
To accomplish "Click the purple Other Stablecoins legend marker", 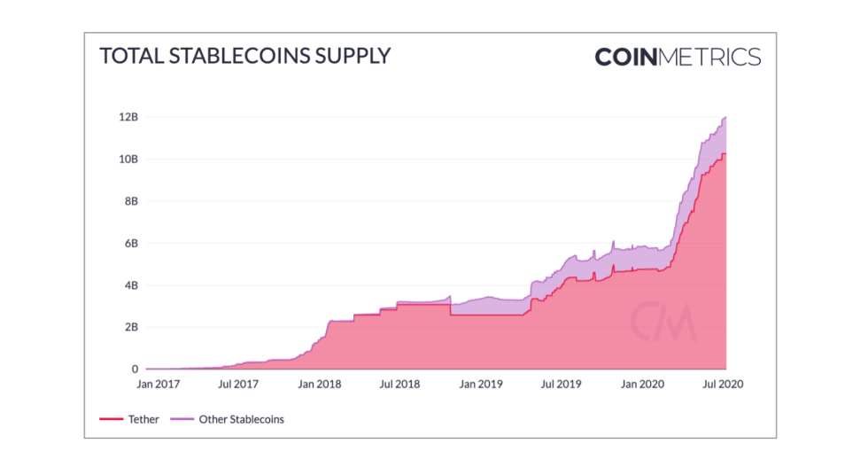I will pyautogui.click(x=186, y=419).
